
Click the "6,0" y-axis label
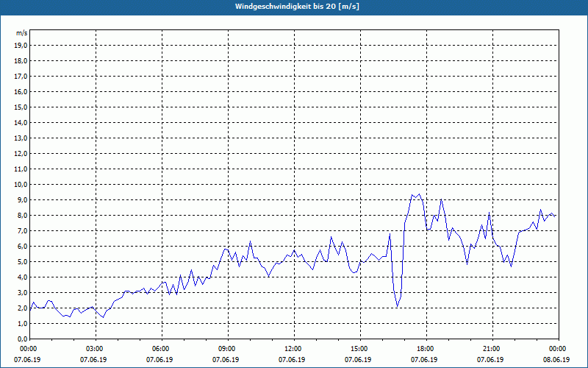pyautogui.click(x=22, y=247)
